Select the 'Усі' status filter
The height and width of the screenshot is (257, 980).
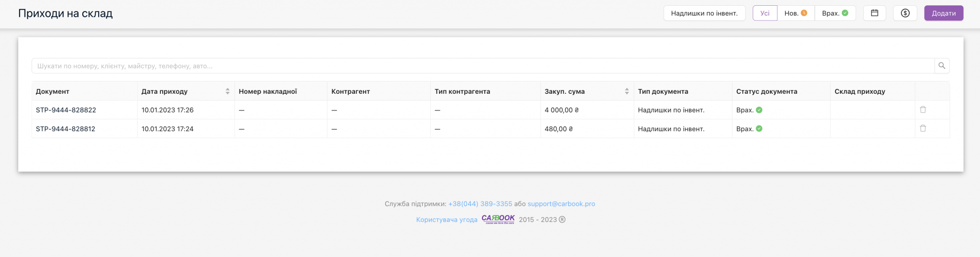pyautogui.click(x=765, y=13)
